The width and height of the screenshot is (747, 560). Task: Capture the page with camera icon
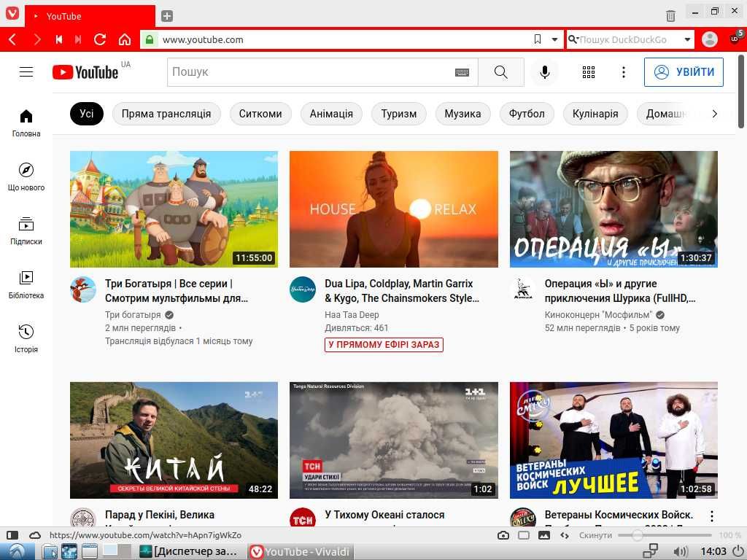(x=503, y=535)
